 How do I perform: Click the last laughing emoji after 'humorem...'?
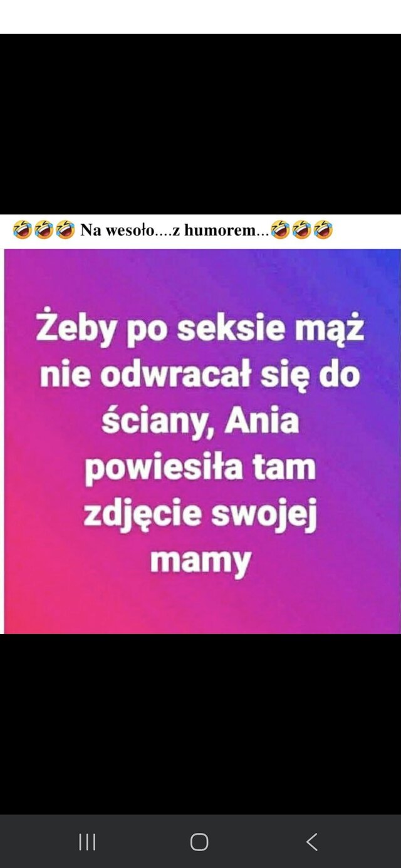323,230
